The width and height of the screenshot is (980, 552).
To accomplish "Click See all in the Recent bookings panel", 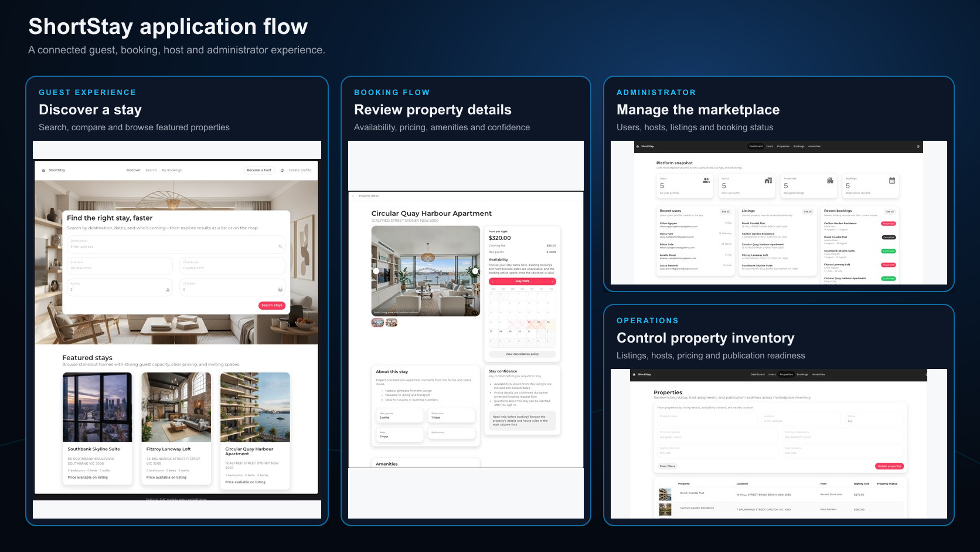I will [x=890, y=212].
